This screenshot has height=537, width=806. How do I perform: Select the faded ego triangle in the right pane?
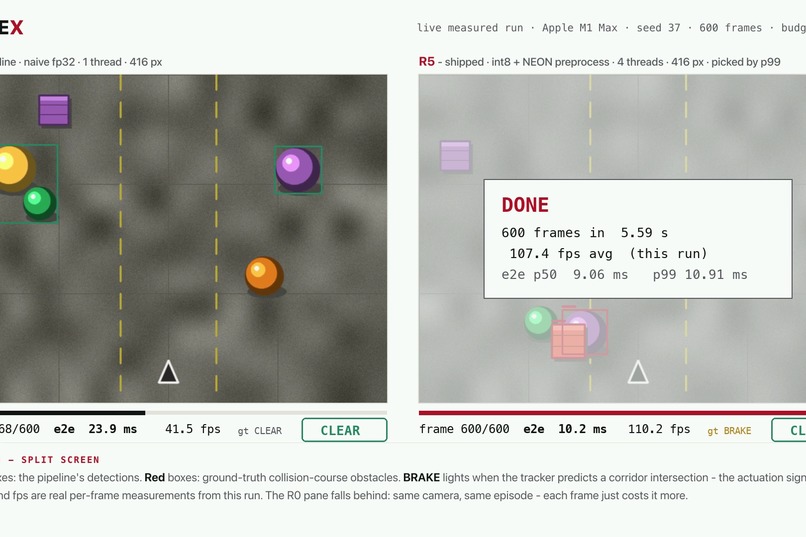[x=638, y=372]
